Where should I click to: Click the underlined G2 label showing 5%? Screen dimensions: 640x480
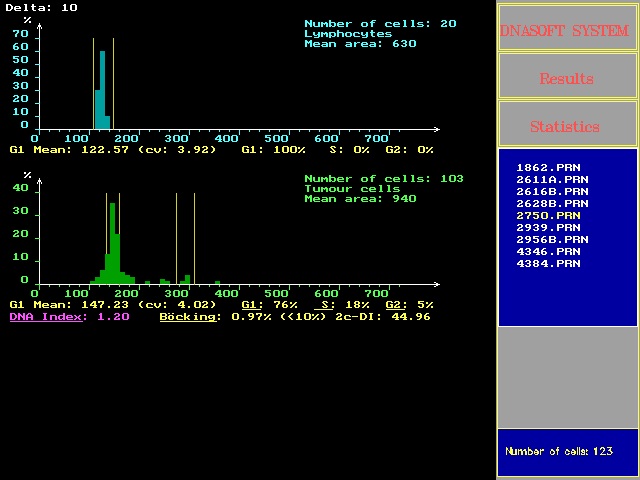click(x=395, y=304)
